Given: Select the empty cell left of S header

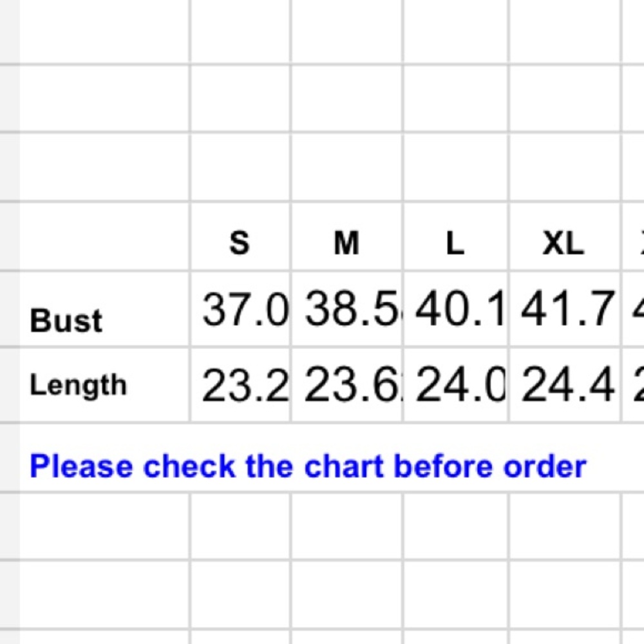Looking at the screenshot, I should 105,236.
